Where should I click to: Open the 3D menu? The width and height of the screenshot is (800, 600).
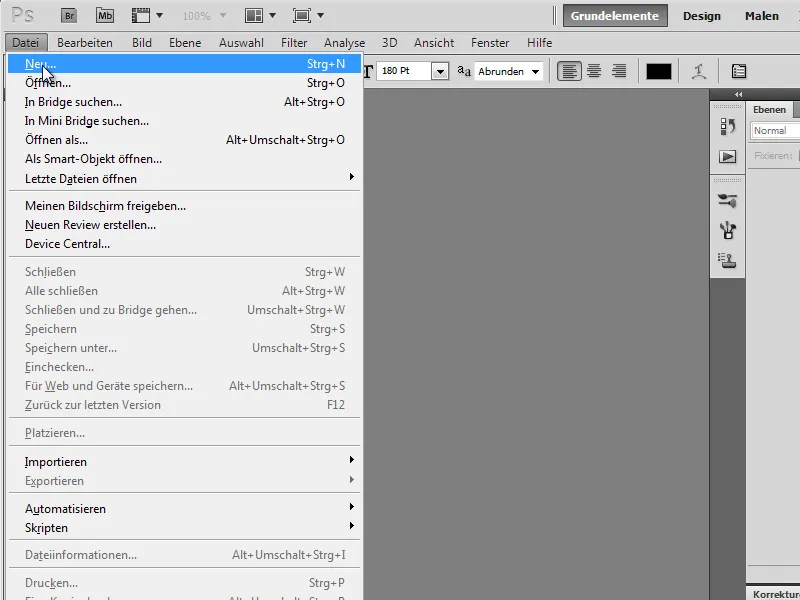coord(389,43)
